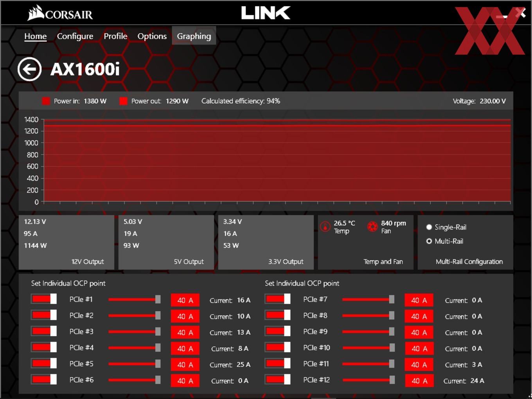Click the 40 A field for PCIe #6
The image size is (532, 399).
(x=185, y=380)
